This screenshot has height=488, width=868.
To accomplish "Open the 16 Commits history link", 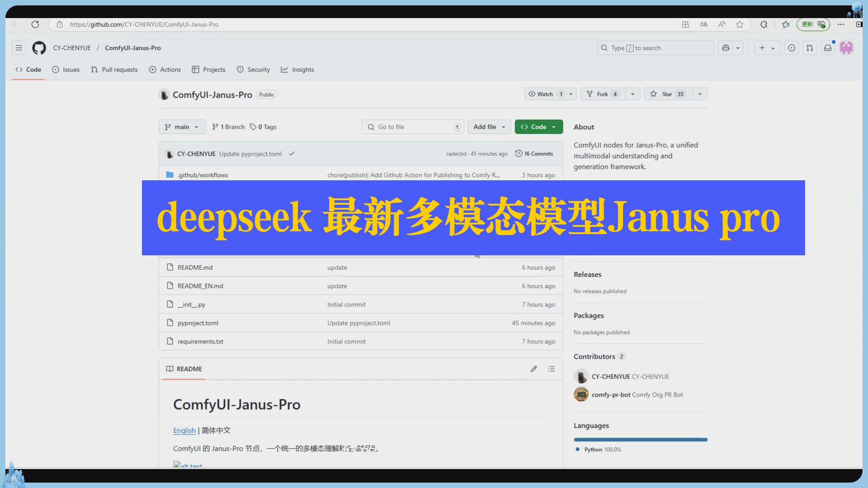I will [534, 154].
